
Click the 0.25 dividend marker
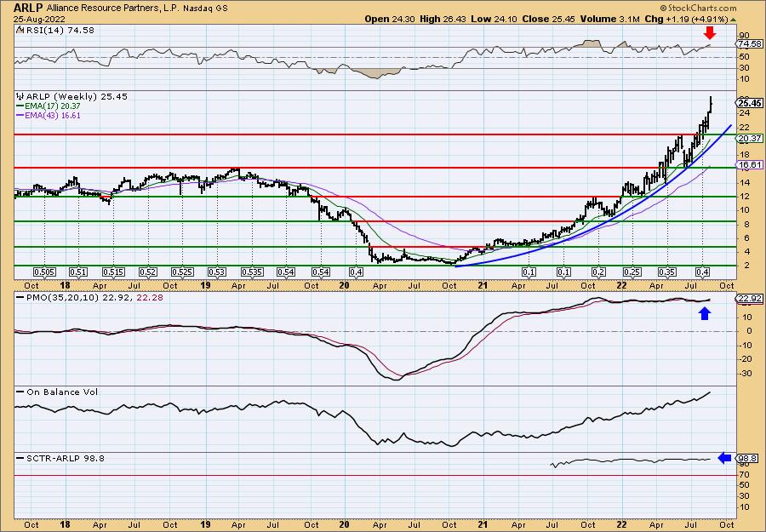point(632,272)
